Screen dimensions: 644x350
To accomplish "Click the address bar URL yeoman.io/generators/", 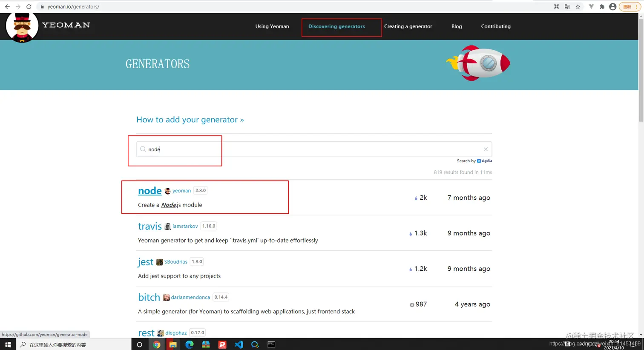I will (73, 7).
